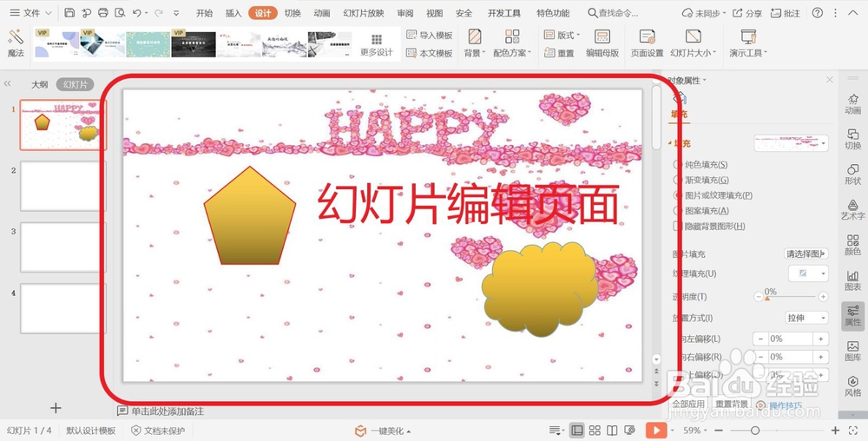Open 放置方式 拉伸 dropdown

[807, 318]
